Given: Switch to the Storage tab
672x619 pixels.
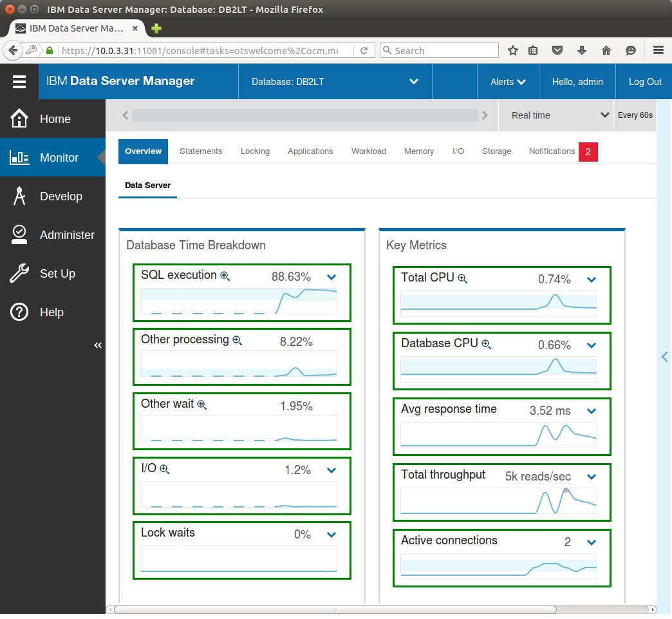Looking at the screenshot, I should [x=496, y=151].
